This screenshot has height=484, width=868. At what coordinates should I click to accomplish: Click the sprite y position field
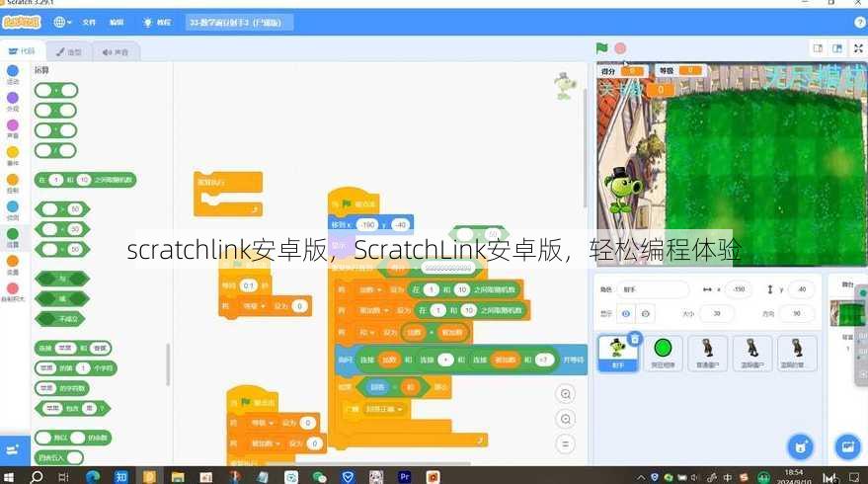point(801,289)
